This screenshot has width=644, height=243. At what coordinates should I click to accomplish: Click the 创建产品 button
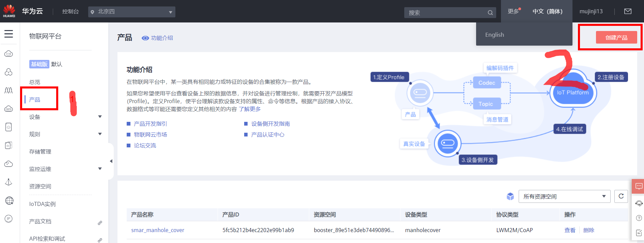coord(616,37)
